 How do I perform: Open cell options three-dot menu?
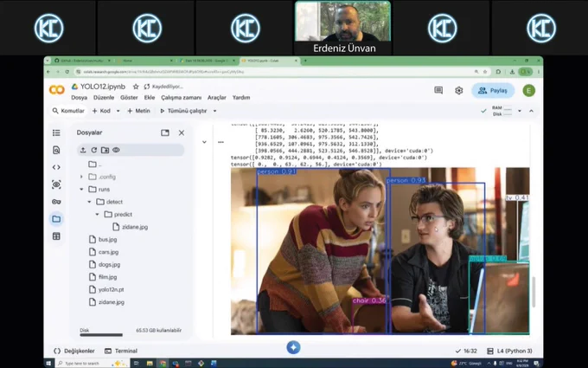[220, 142]
